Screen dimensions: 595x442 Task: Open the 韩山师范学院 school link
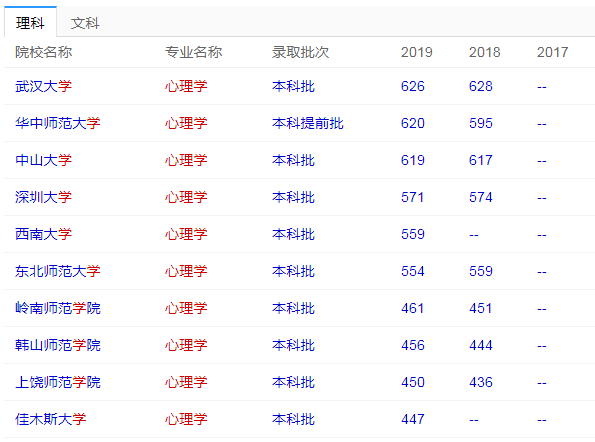click(58, 345)
